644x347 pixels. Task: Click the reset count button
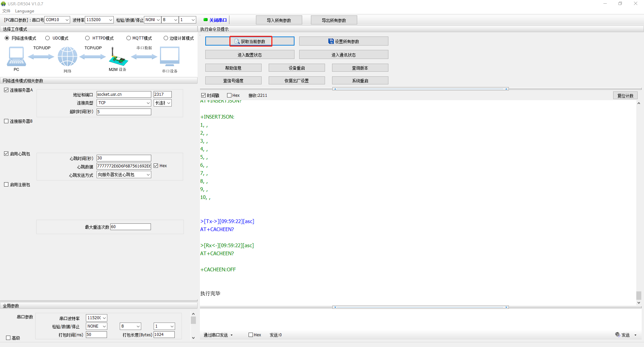point(625,95)
